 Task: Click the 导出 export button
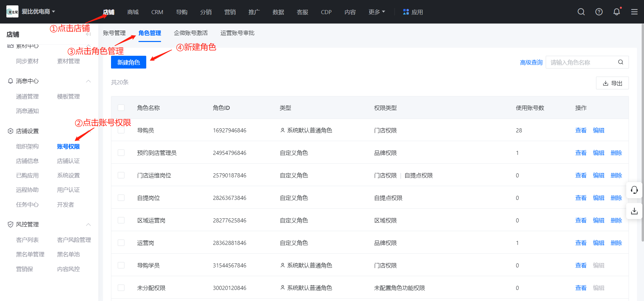[612, 83]
